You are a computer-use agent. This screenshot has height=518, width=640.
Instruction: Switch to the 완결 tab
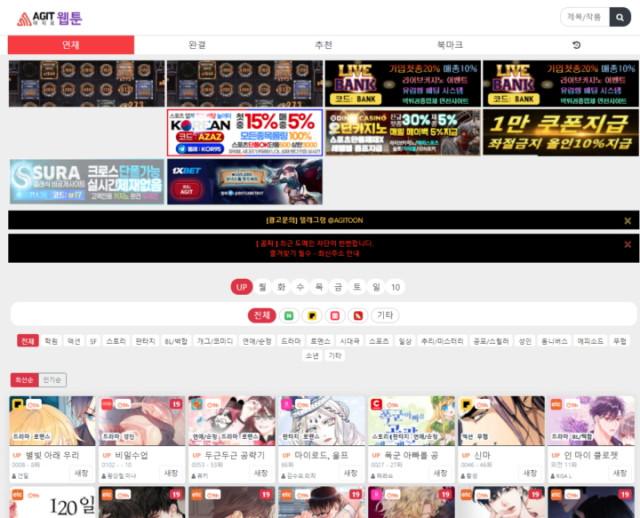pyautogui.click(x=197, y=44)
